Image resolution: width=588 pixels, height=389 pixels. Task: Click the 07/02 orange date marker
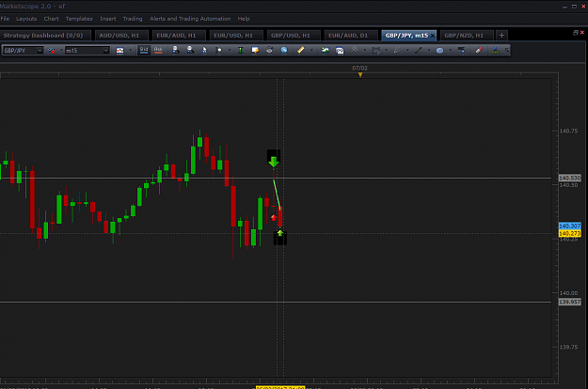(x=360, y=75)
